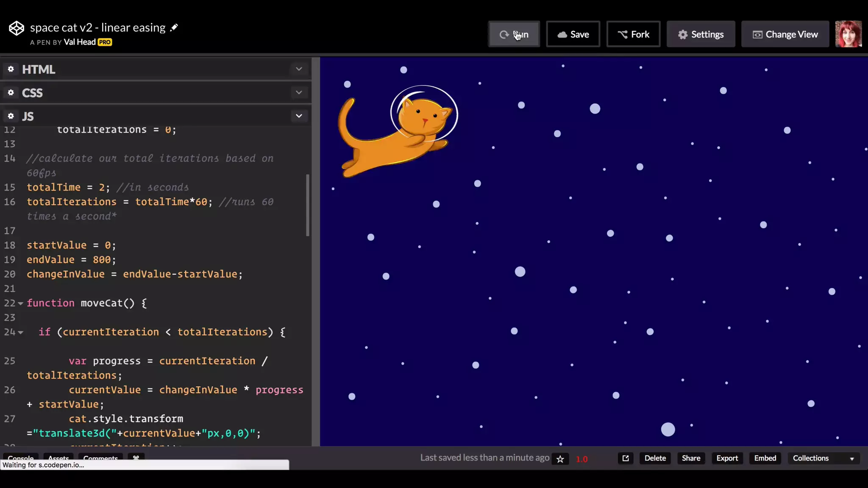Star this pen with star icon
868x488 pixels.
point(560,459)
